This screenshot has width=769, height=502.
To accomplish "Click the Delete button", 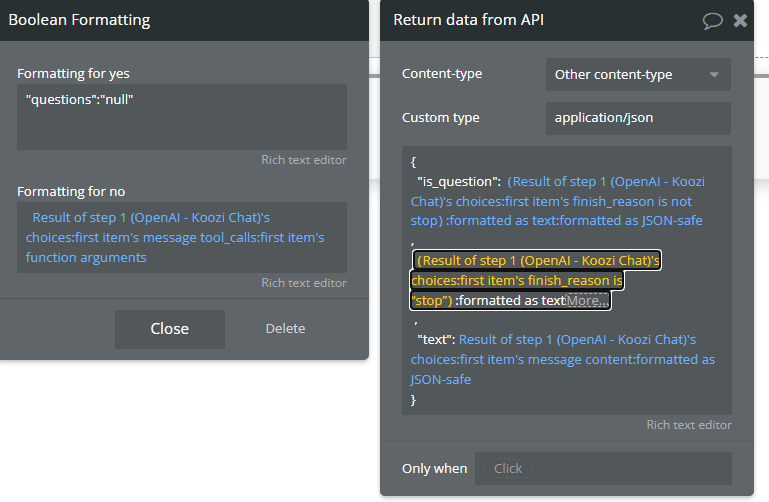I will (285, 329).
